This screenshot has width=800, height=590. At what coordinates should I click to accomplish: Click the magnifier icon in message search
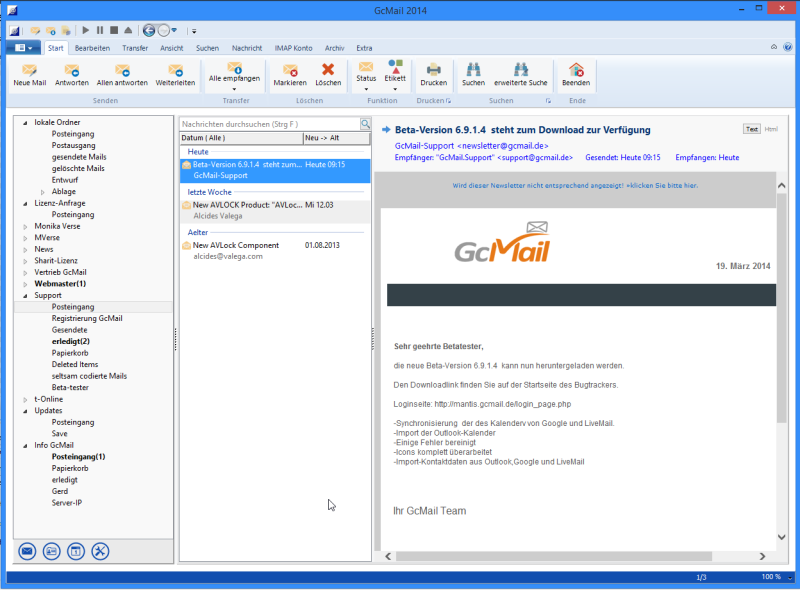365,124
